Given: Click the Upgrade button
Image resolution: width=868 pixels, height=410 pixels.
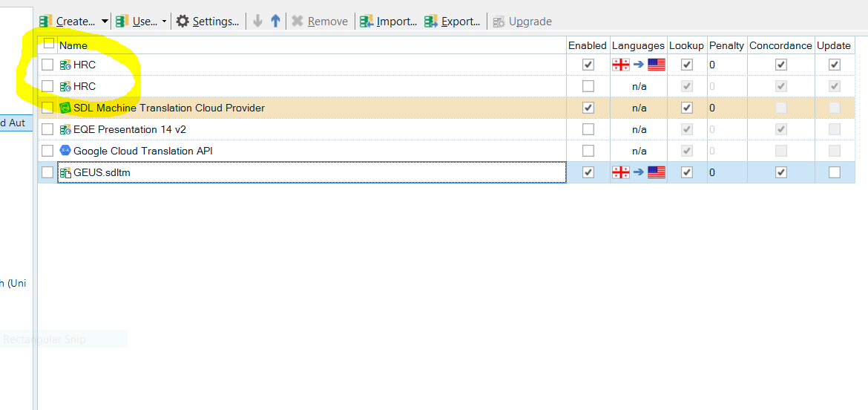Looking at the screenshot, I should click(522, 22).
